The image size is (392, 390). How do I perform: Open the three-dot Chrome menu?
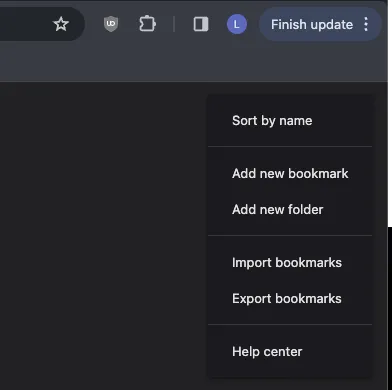(x=366, y=24)
